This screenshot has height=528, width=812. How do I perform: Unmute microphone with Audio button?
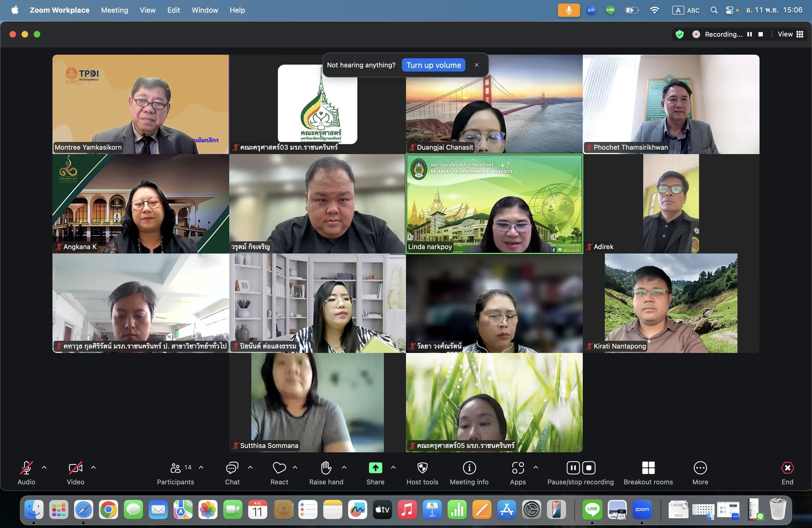[26, 469]
